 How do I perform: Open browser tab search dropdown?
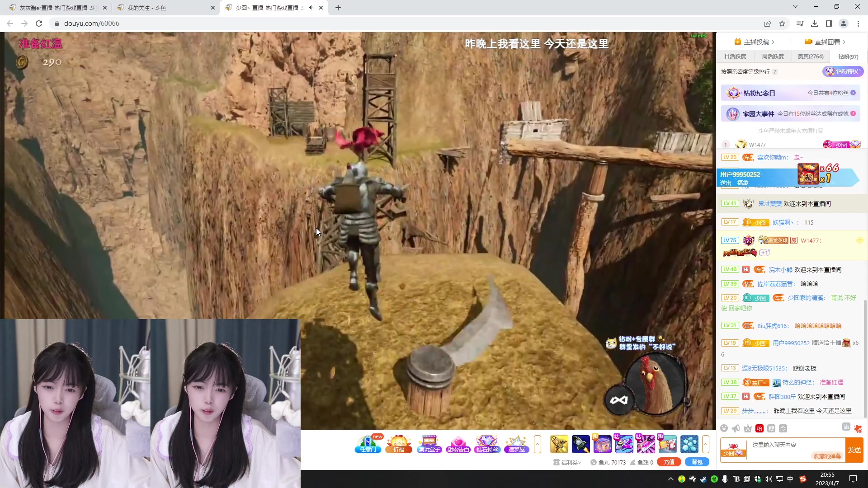pos(795,7)
